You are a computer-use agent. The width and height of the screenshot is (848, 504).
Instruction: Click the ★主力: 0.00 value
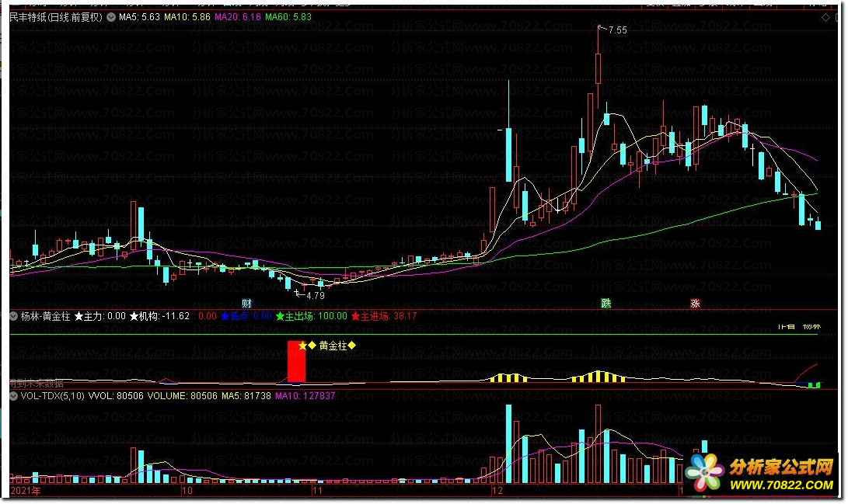click(x=100, y=317)
